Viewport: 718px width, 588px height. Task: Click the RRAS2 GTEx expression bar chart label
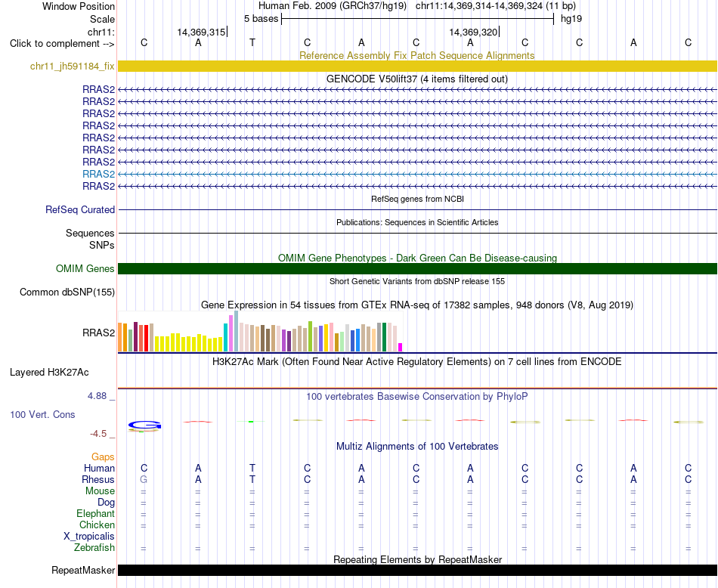pos(98,333)
